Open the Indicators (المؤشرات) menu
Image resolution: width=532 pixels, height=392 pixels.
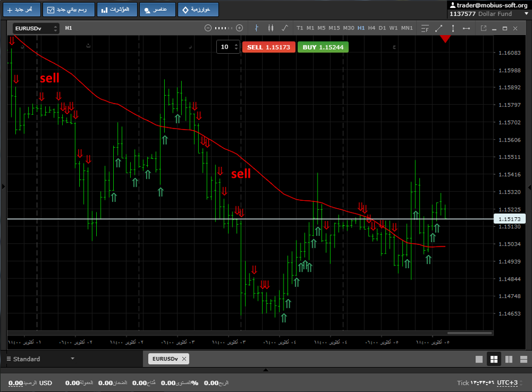point(117,10)
